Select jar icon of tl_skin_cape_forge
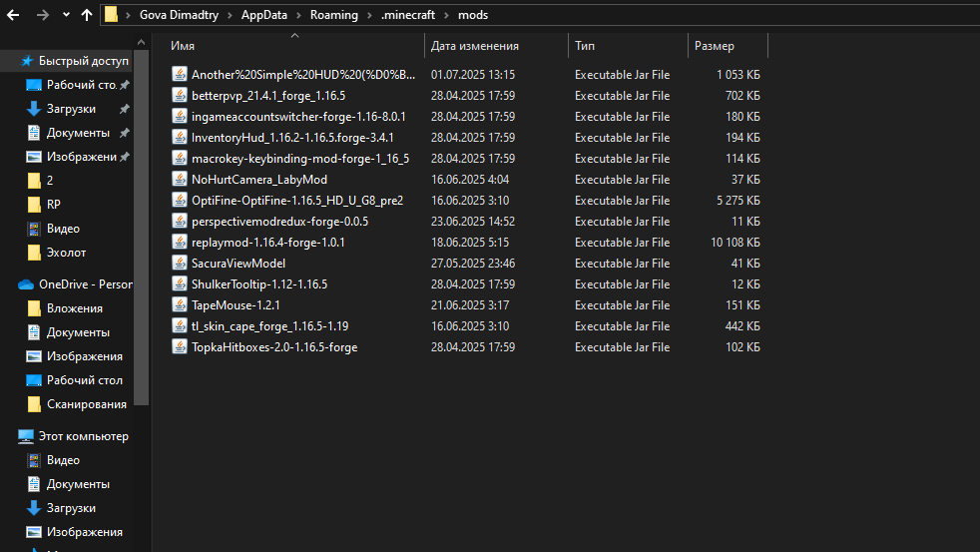Image resolution: width=980 pixels, height=552 pixels. coord(180,325)
